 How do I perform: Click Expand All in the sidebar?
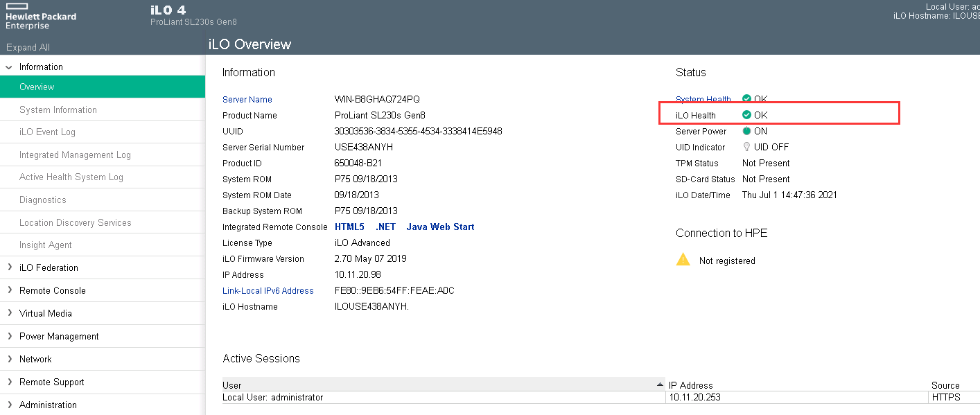point(28,47)
